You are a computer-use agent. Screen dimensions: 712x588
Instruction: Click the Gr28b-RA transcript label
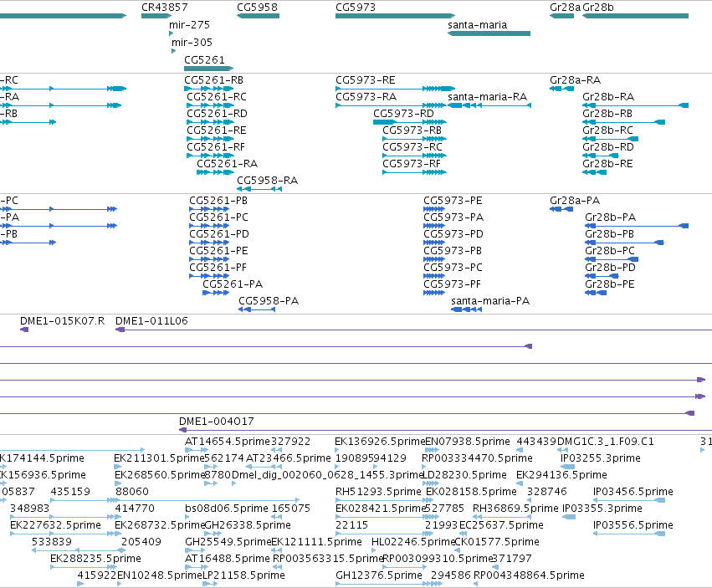pyautogui.click(x=608, y=97)
